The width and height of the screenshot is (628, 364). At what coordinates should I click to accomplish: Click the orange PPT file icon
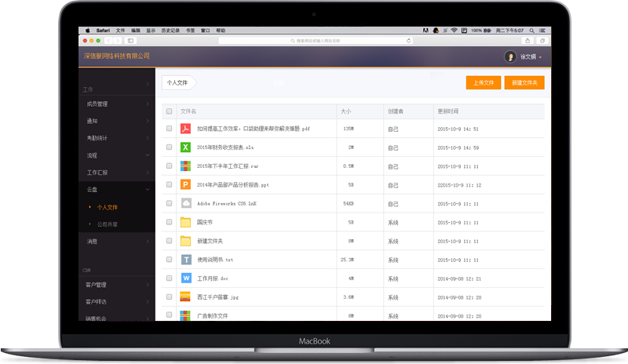coord(186,185)
